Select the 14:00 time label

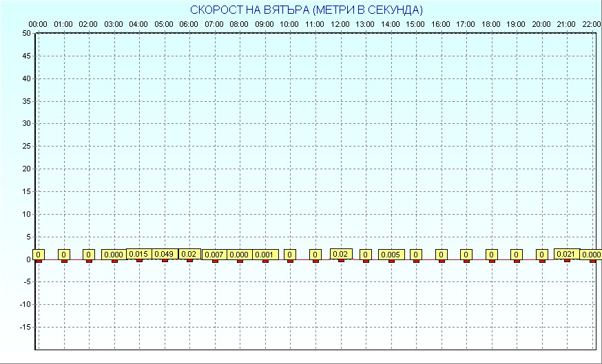tap(390, 24)
